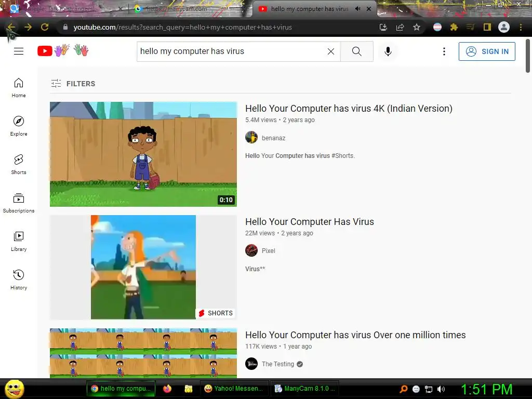Image resolution: width=532 pixels, height=399 pixels.
Task: Click '22M views' text of second result
Action: (260, 233)
